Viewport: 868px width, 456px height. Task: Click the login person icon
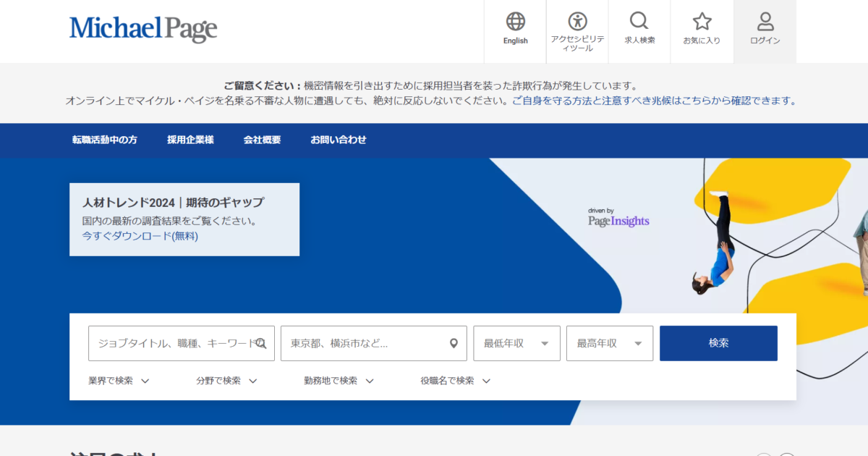point(765,22)
